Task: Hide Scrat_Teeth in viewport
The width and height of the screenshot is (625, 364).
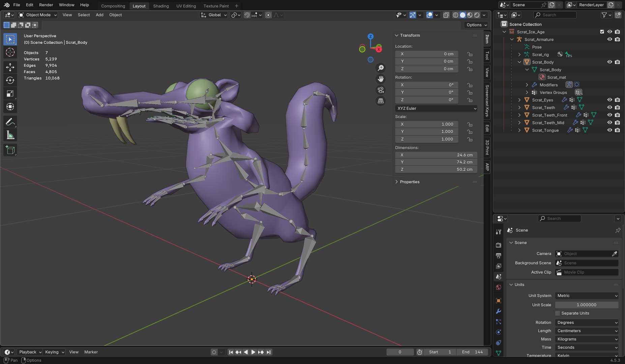Action: 609,108
